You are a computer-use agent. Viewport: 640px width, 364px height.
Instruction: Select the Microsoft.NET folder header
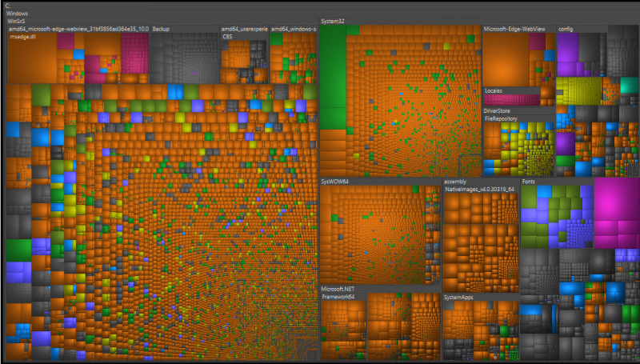pos(338,288)
